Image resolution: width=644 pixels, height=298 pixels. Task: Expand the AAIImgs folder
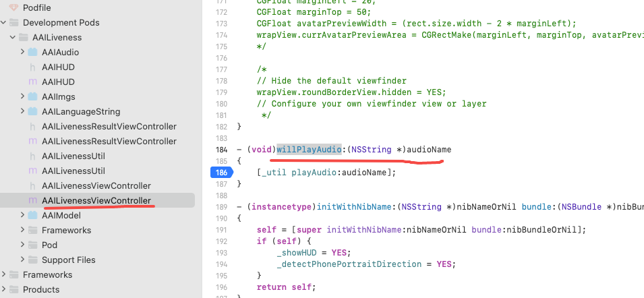pos(22,96)
